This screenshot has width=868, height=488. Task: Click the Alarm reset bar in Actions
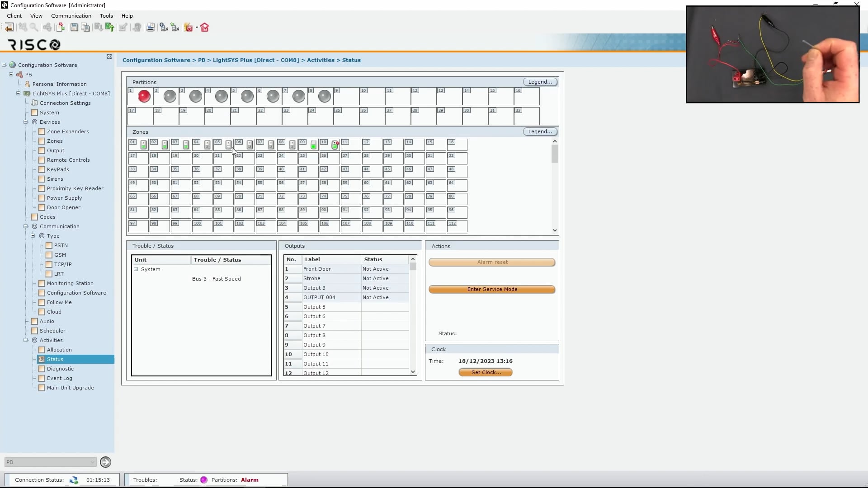(x=492, y=262)
